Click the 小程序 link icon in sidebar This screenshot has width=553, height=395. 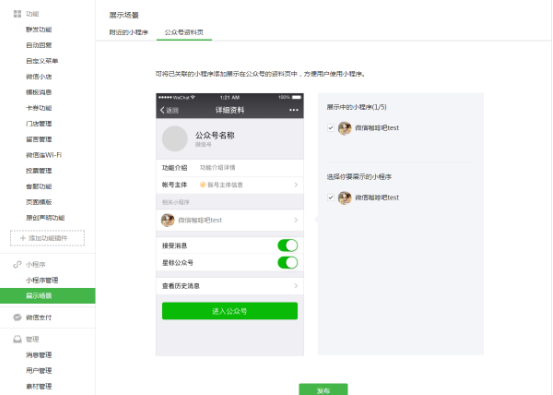pyautogui.click(x=17, y=264)
